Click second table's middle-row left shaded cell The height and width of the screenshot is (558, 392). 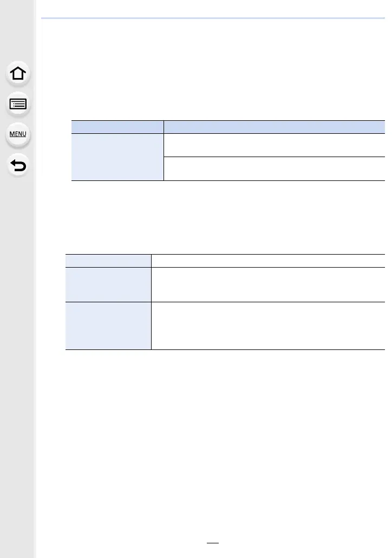(x=108, y=285)
